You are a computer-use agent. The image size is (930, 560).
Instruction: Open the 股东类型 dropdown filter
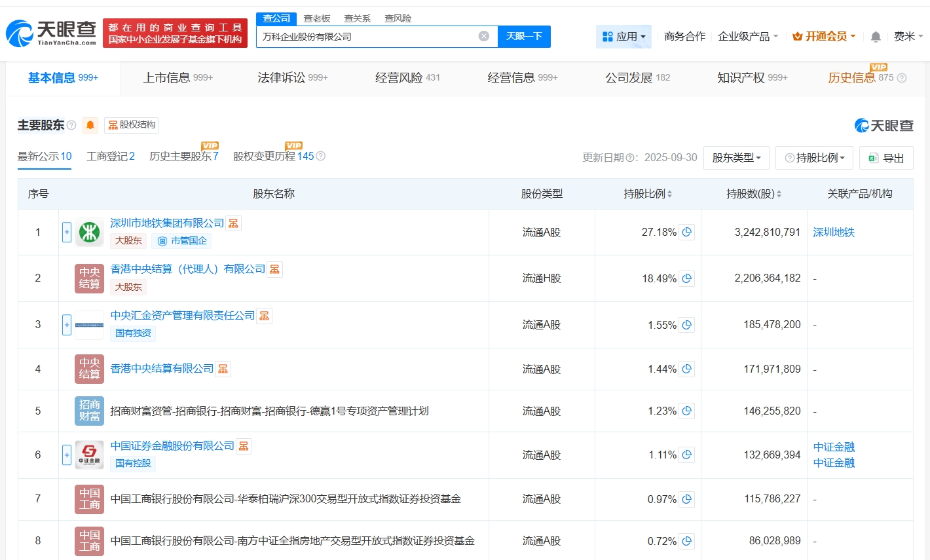coord(736,158)
